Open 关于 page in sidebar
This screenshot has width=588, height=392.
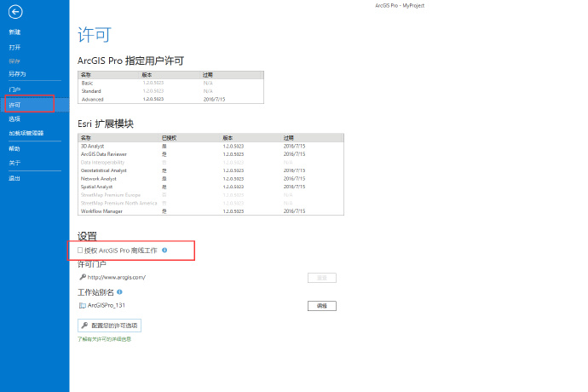pyautogui.click(x=14, y=163)
